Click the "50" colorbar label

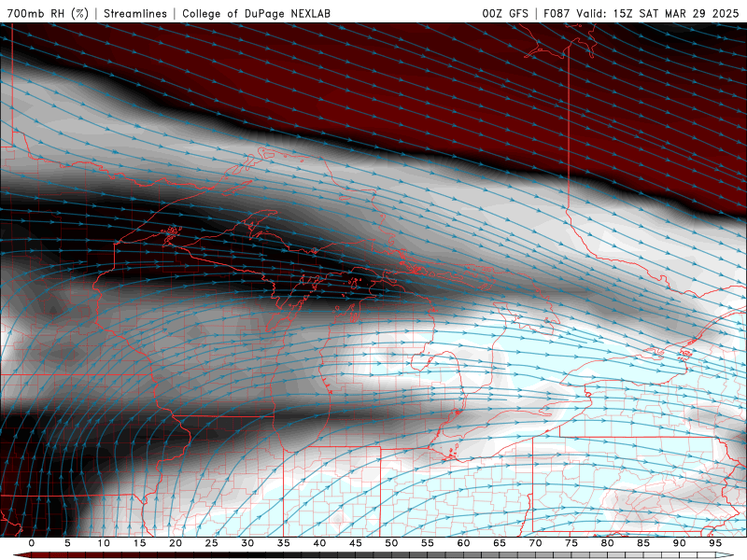pyautogui.click(x=391, y=543)
